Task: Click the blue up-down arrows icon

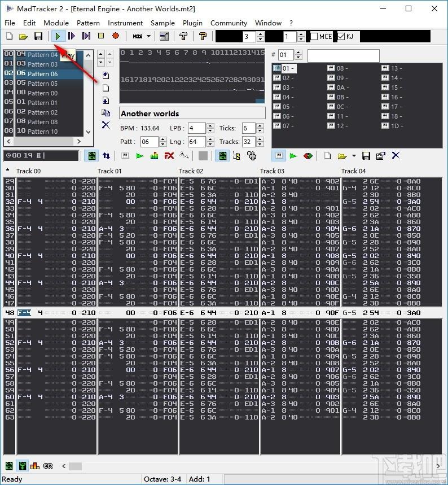Action: pyautogui.click(x=106, y=156)
